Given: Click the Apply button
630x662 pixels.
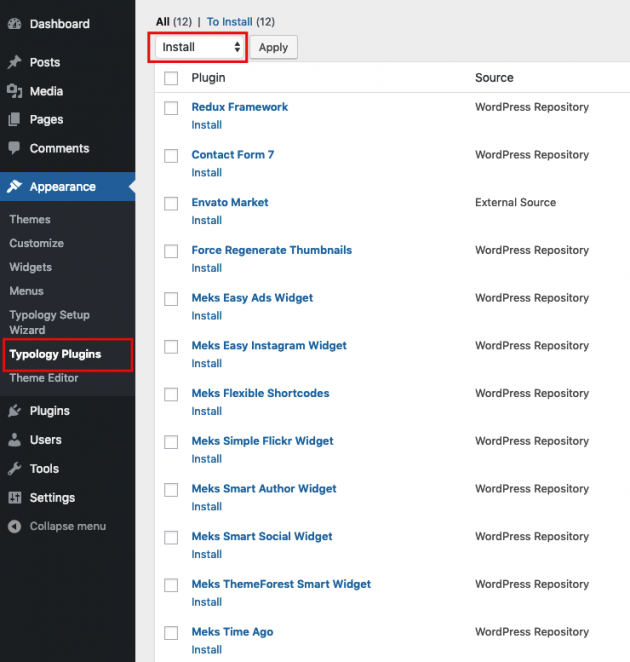Looking at the screenshot, I should click(274, 47).
